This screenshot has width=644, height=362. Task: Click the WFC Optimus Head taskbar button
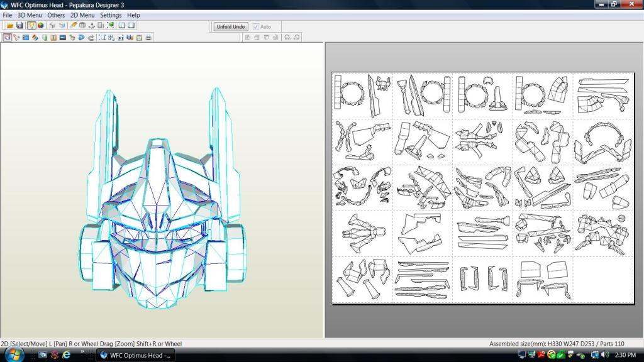pos(136,356)
